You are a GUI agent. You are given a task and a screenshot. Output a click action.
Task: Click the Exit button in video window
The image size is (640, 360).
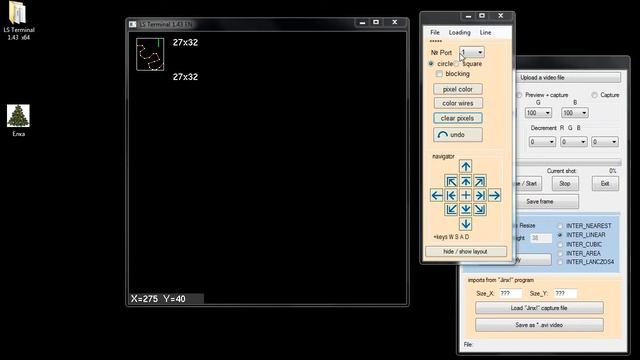(605, 184)
